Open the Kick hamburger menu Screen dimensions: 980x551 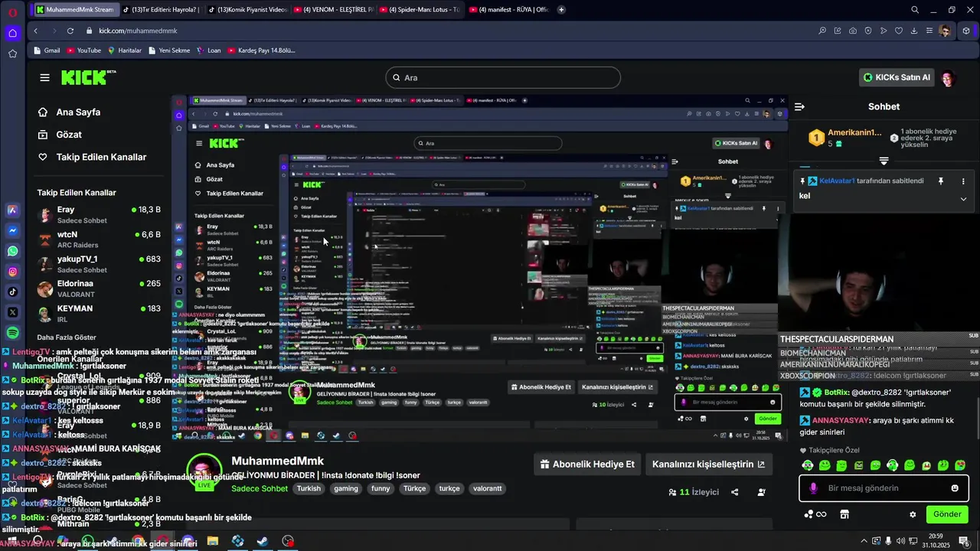45,77
